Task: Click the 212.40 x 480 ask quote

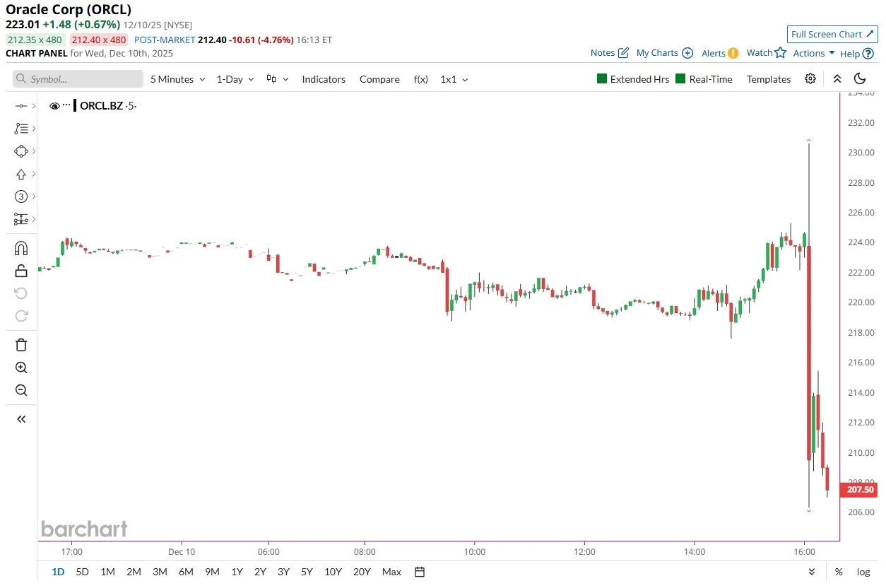Action: pos(99,40)
